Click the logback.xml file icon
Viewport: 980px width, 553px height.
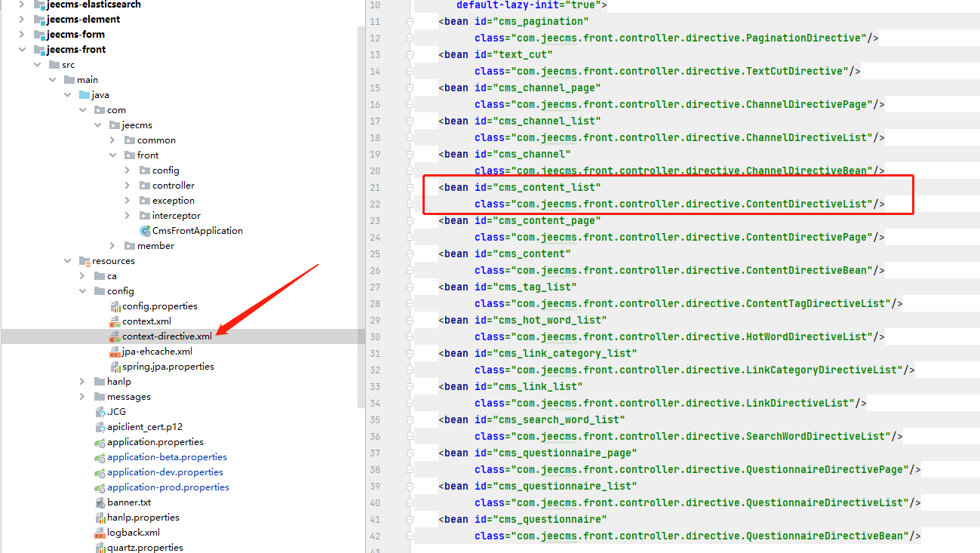100,533
